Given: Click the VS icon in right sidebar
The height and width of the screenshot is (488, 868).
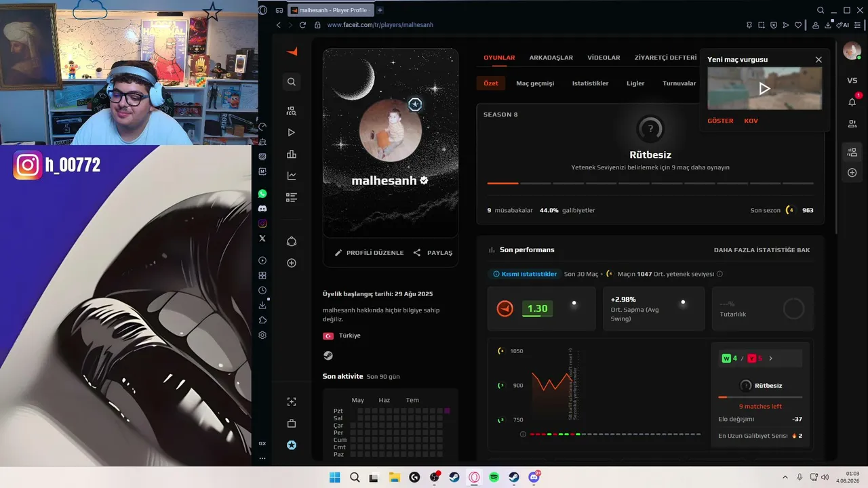Looking at the screenshot, I should (x=852, y=81).
